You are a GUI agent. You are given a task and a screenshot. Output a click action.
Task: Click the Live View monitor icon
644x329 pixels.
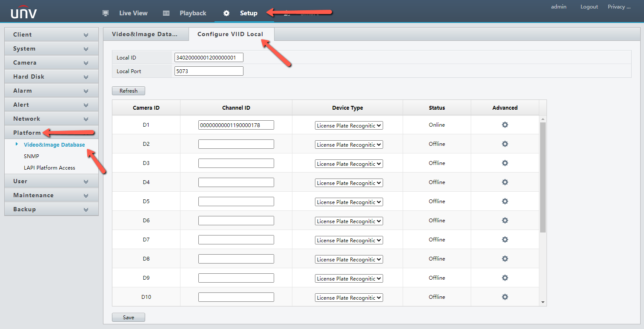point(106,13)
